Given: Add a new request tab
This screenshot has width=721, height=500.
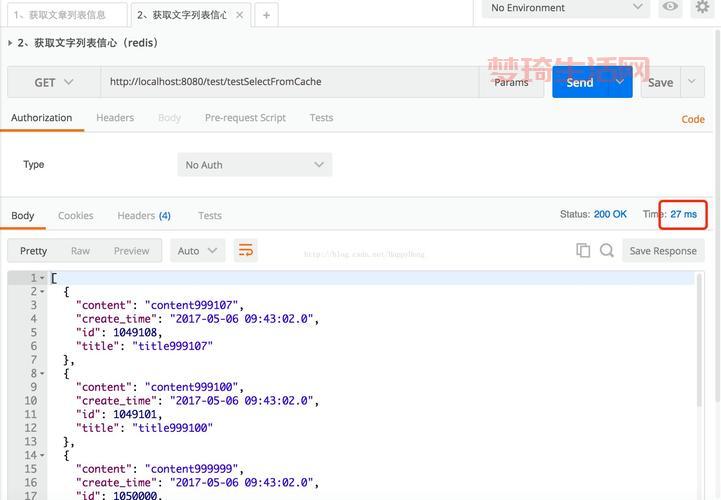Looking at the screenshot, I should click(266, 15).
